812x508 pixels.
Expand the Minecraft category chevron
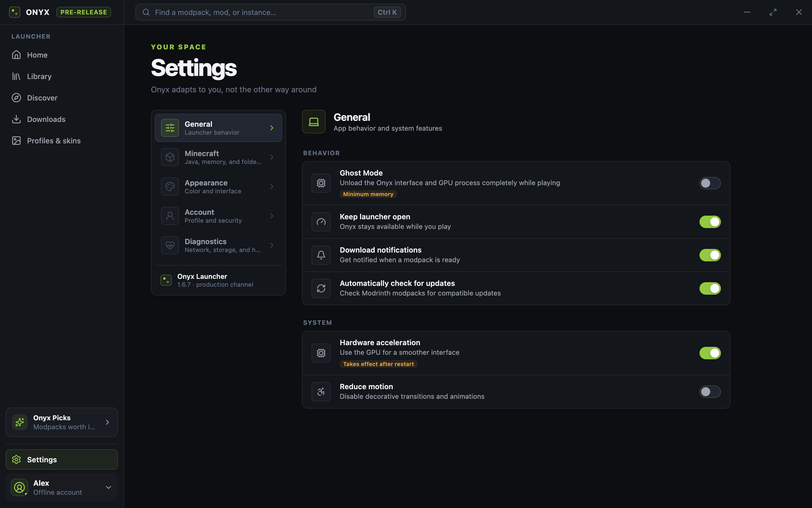coord(272,157)
